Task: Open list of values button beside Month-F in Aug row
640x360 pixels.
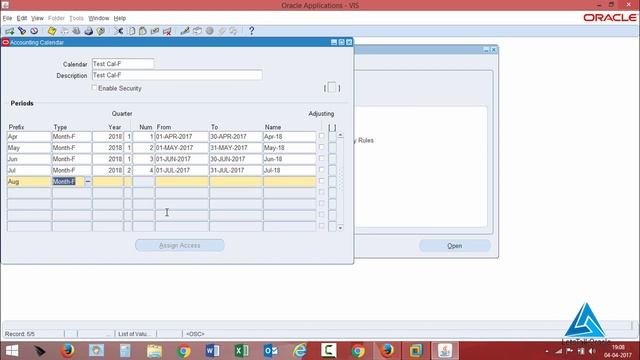Action: coord(88,181)
